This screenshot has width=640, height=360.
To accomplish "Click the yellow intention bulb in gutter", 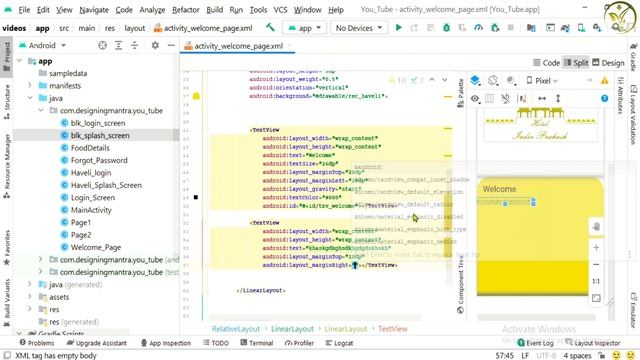I will click(196, 96).
